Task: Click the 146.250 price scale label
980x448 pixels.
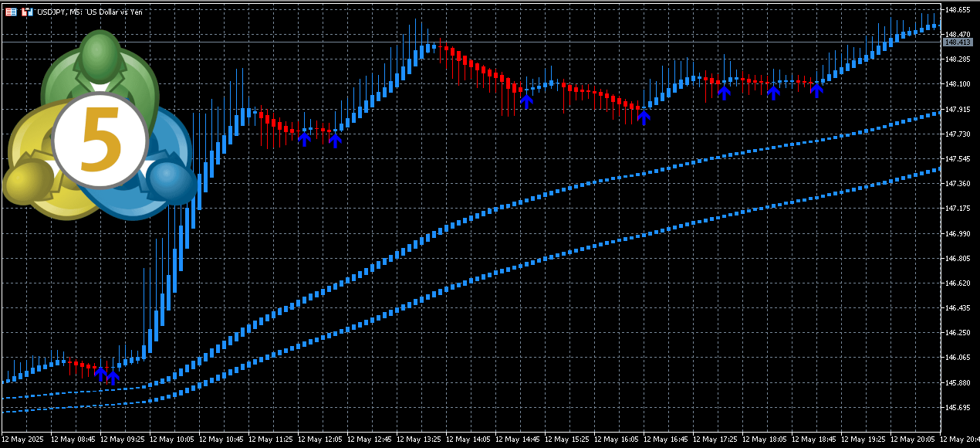Action: click(958, 333)
